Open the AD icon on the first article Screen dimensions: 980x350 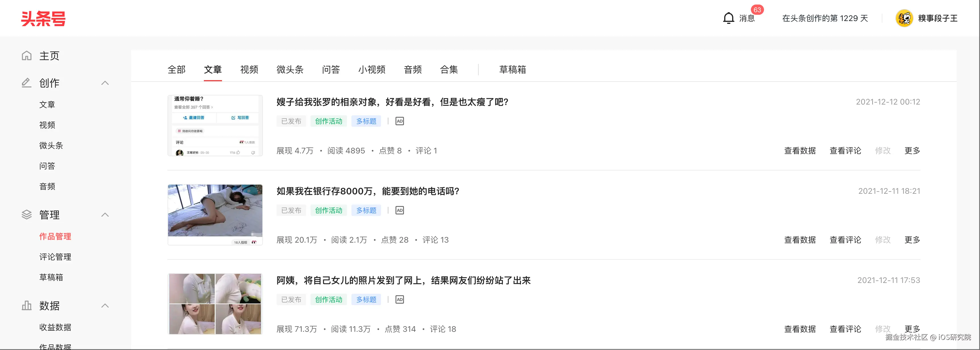click(399, 121)
